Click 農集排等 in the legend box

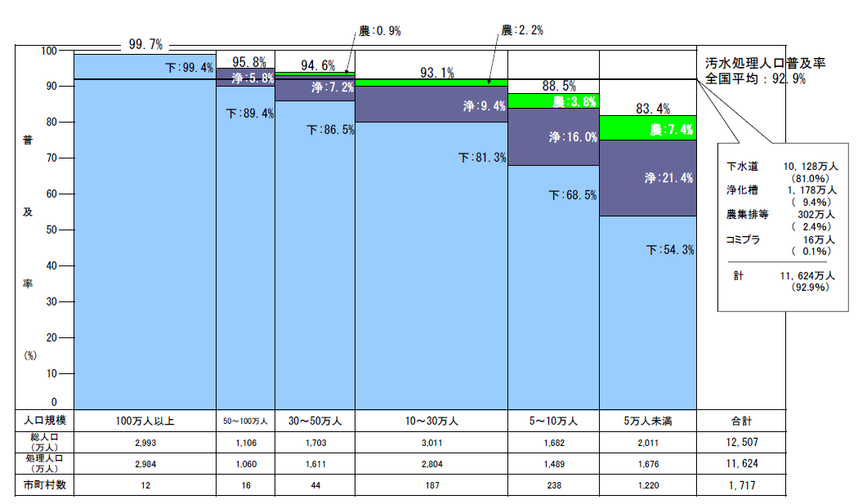pyautogui.click(x=748, y=215)
